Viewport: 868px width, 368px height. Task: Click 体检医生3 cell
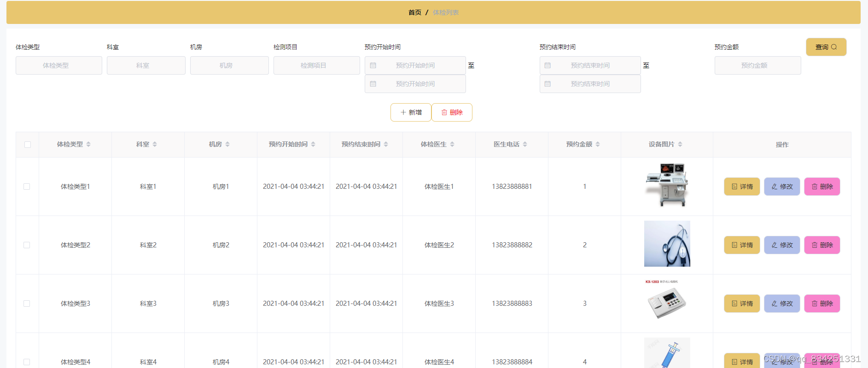[439, 304]
